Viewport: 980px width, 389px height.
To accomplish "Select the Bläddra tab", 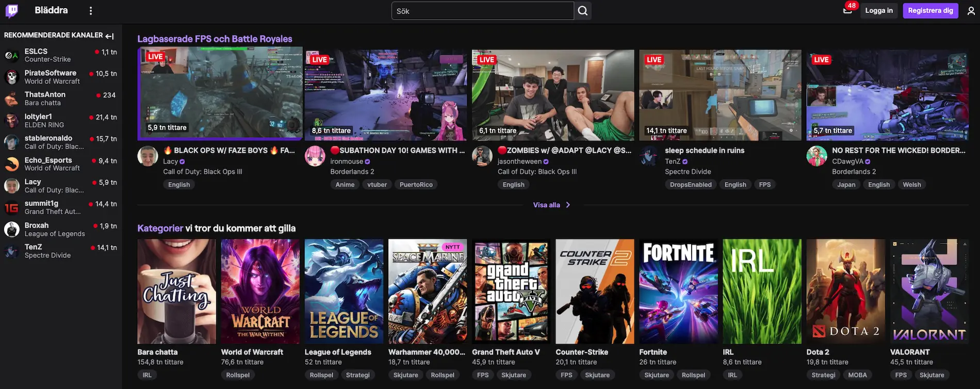I will 51,10.
